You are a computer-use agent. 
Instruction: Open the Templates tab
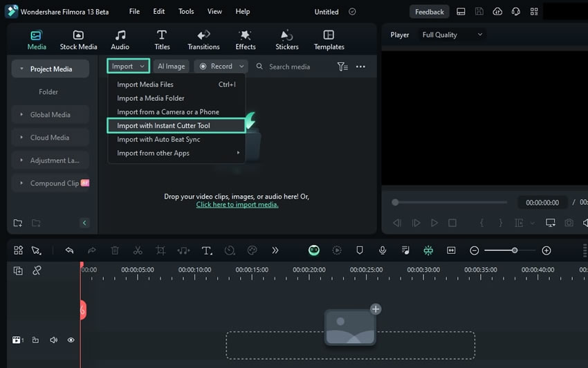click(329, 40)
